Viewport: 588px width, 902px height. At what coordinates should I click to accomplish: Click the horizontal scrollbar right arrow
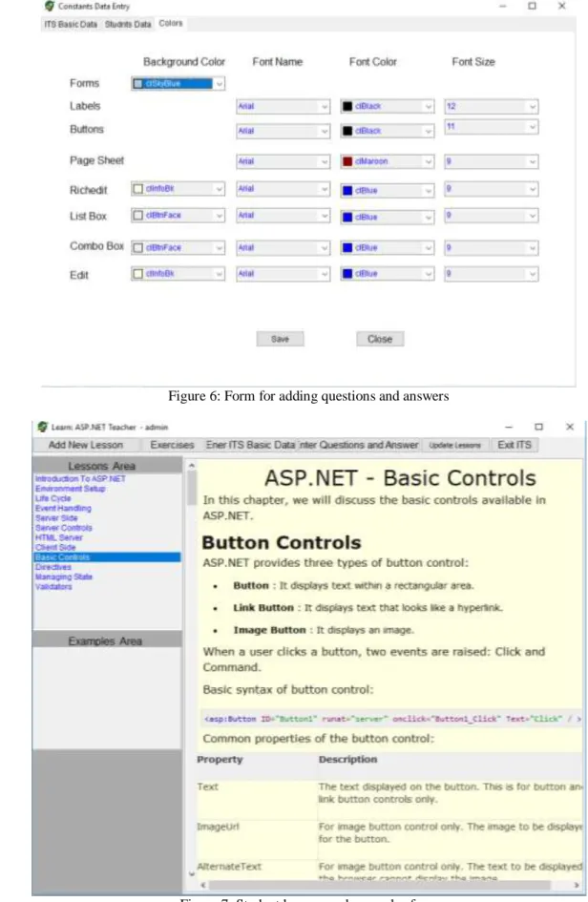[x=577, y=885]
